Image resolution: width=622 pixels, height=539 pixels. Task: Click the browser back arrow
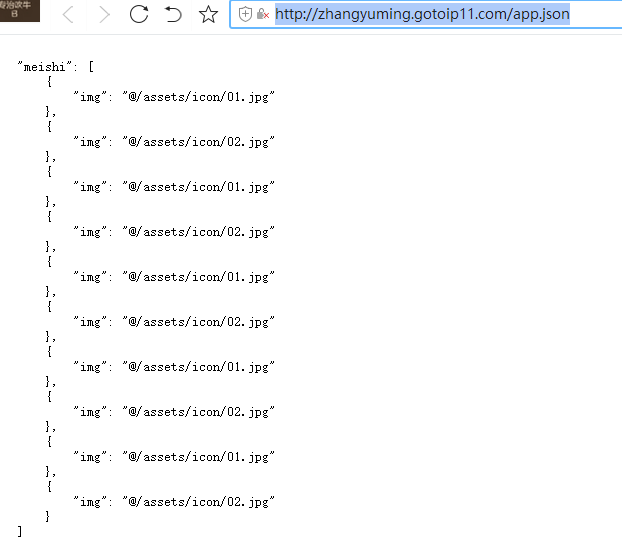point(68,14)
